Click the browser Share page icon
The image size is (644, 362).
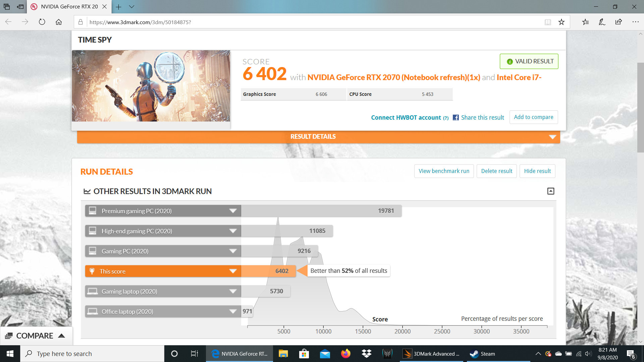click(619, 22)
